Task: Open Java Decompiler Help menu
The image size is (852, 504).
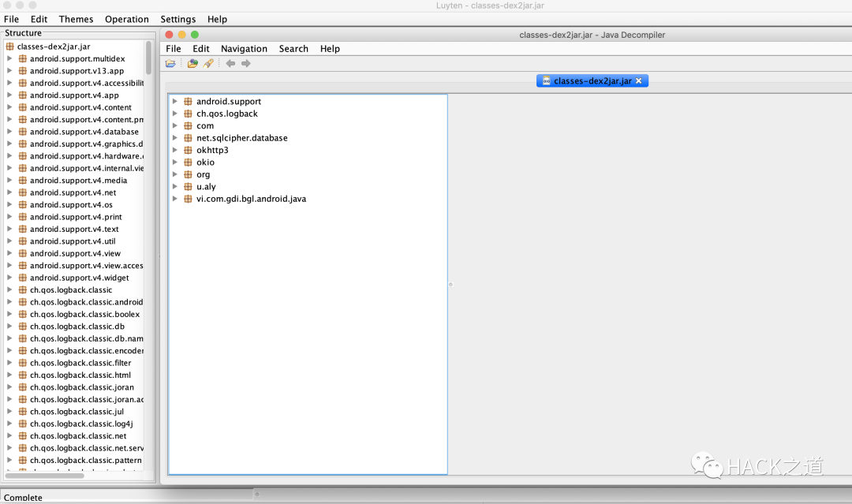Action: click(330, 49)
